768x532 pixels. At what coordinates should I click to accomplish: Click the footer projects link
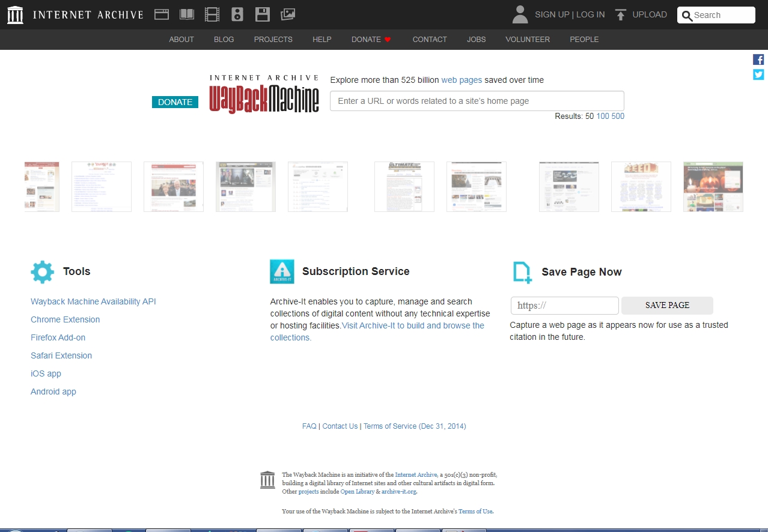pos(308,492)
